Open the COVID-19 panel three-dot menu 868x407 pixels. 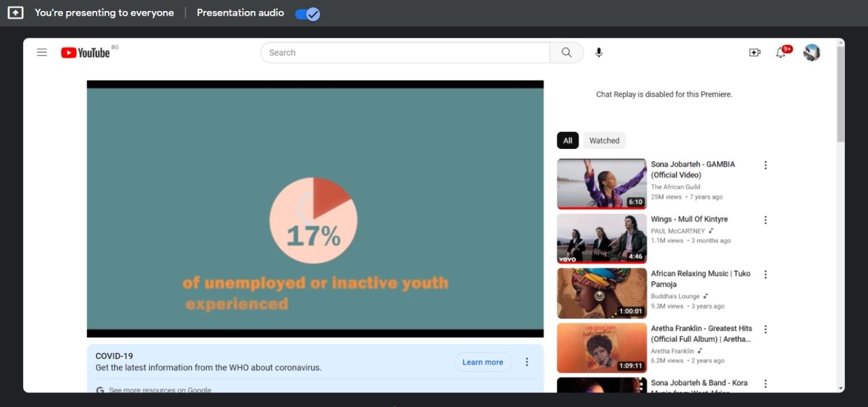coord(527,362)
